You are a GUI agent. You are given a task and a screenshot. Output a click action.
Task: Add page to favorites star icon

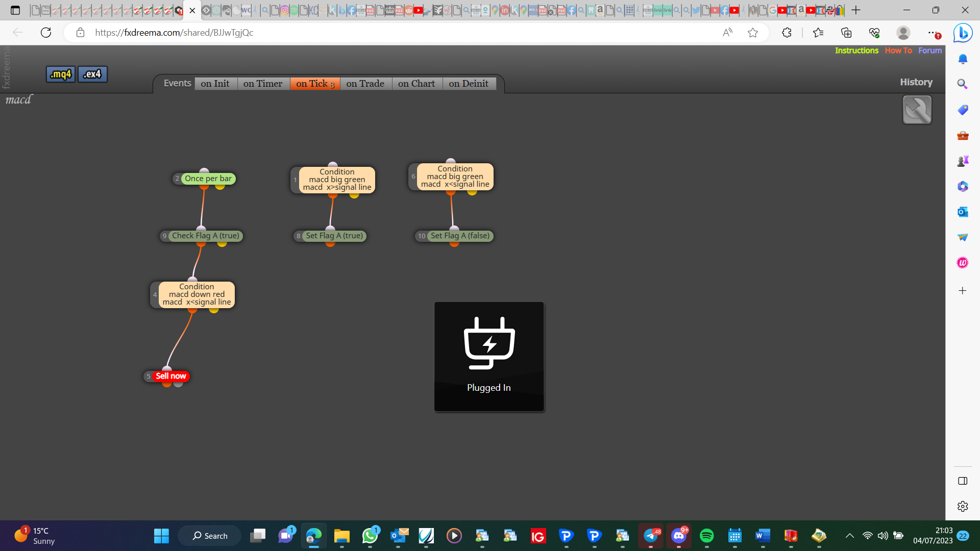pos(752,33)
